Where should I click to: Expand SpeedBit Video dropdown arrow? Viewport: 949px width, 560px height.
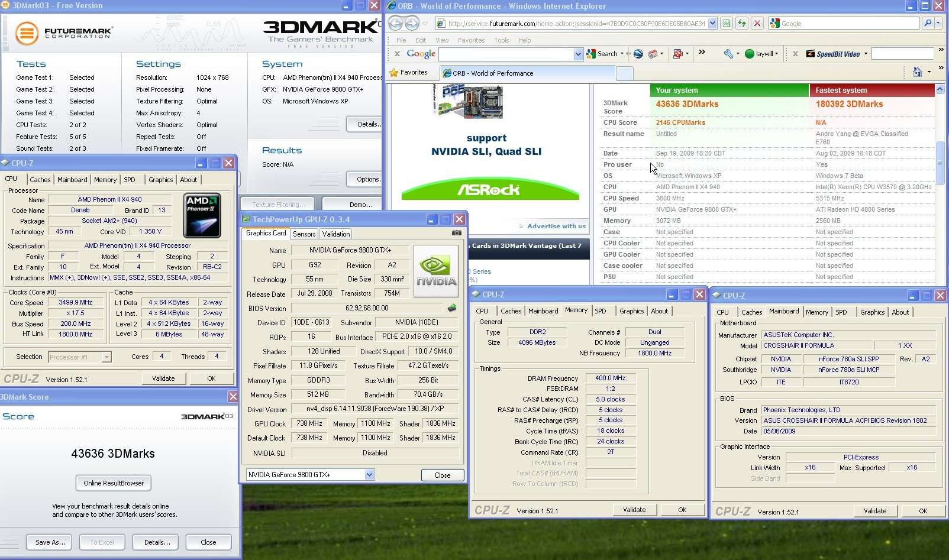coord(866,54)
